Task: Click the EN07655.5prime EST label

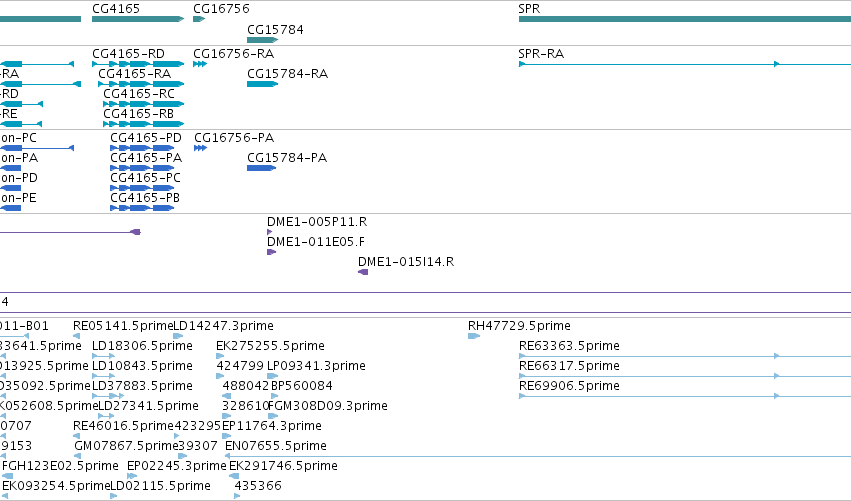Action: [x=276, y=446]
